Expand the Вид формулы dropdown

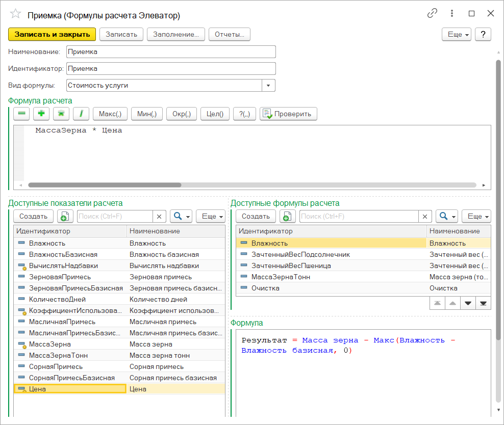tap(269, 86)
